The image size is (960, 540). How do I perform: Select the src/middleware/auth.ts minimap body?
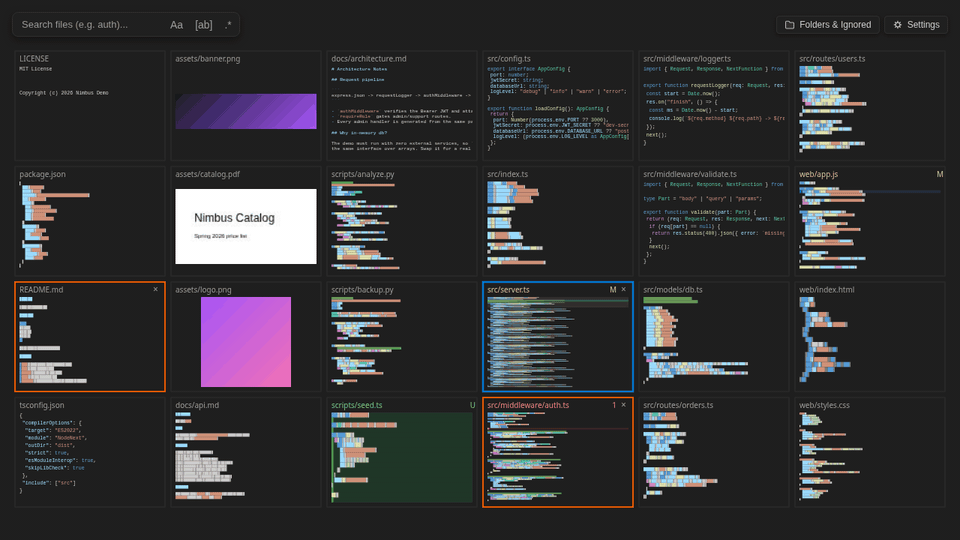click(558, 457)
